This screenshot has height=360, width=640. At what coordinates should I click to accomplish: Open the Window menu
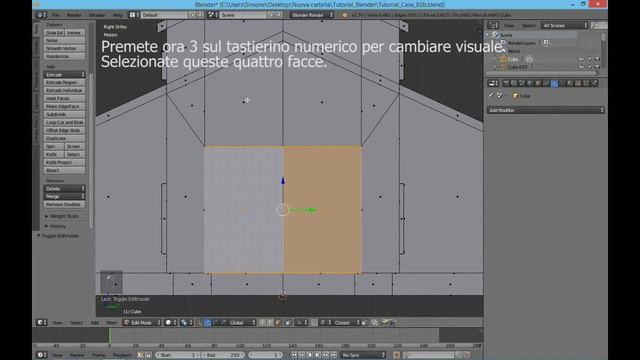pos(97,15)
